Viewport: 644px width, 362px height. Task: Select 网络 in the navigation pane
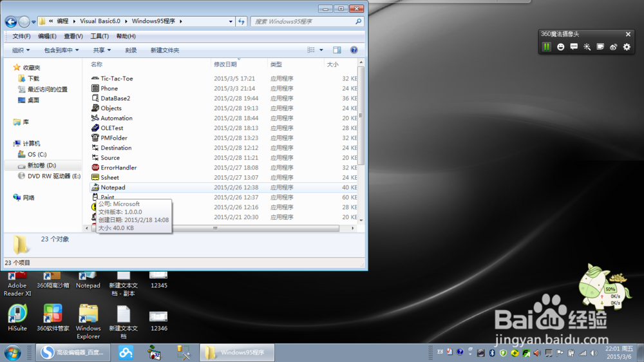pyautogui.click(x=28, y=198)
